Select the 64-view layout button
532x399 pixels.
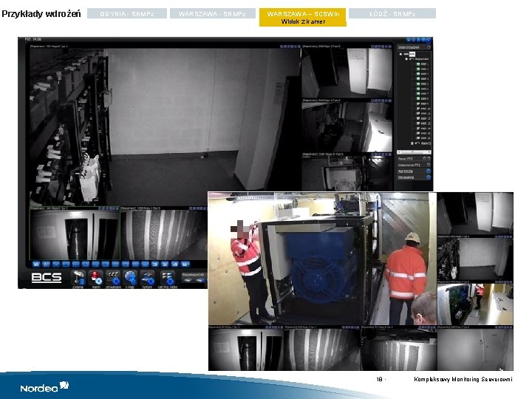tap(185, 264)
